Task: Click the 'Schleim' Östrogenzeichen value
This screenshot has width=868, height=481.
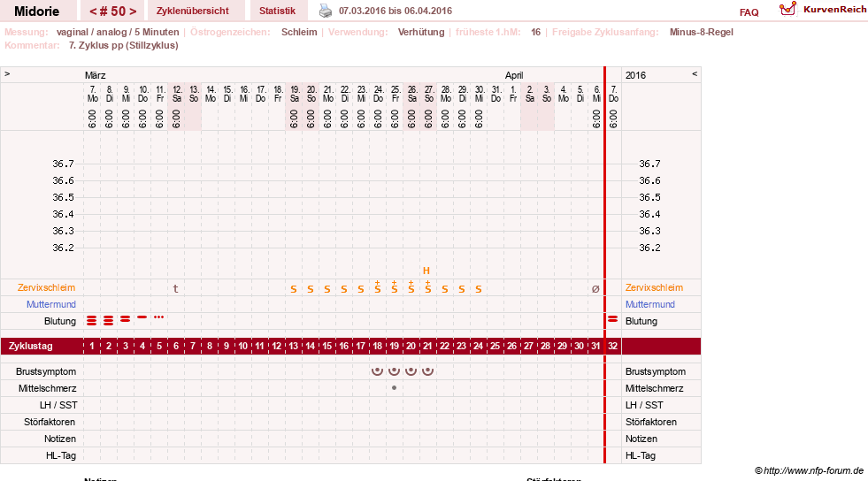Action: coord(299,32)
